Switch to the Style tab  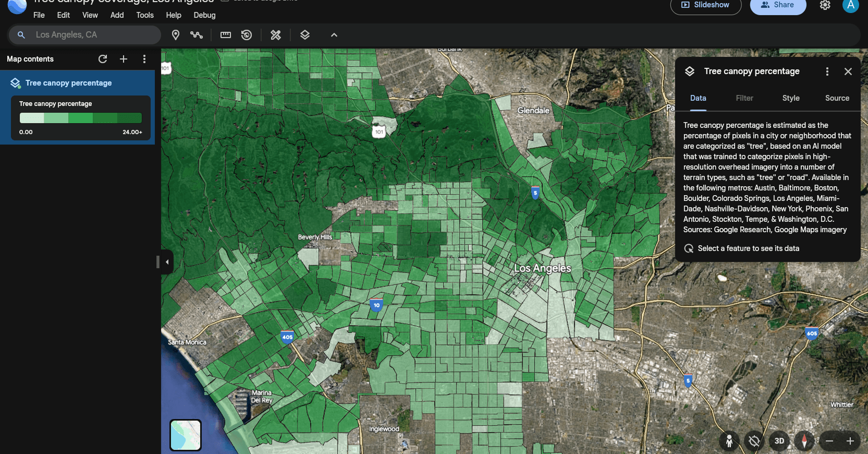coord(791,98)
